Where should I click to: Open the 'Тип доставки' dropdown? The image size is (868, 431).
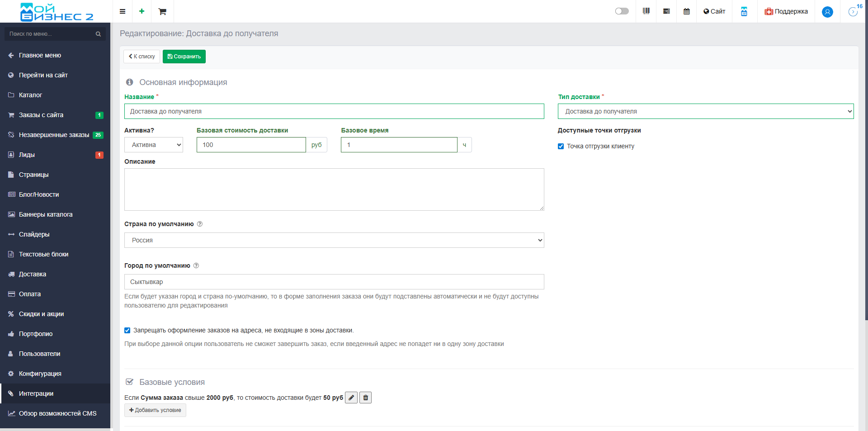[705, 111]
